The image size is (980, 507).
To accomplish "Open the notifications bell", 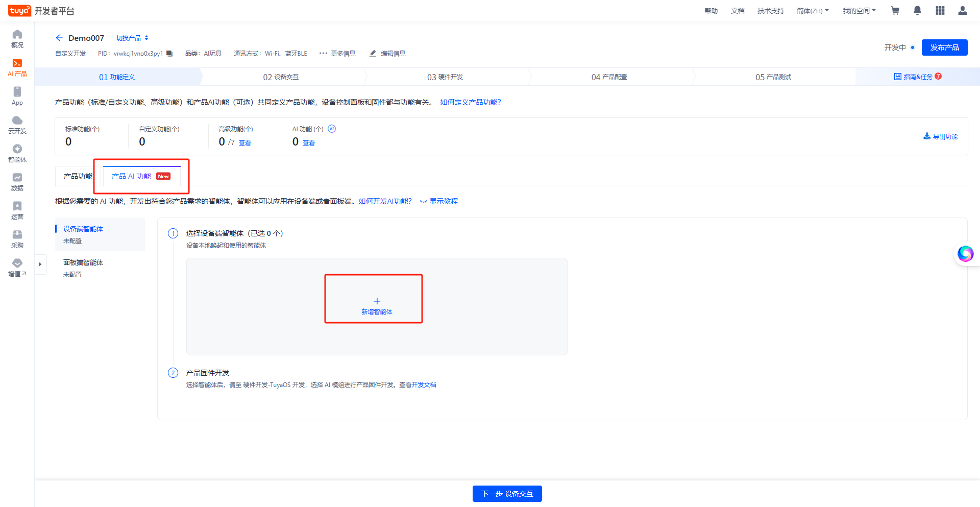I will click(917, 11).
